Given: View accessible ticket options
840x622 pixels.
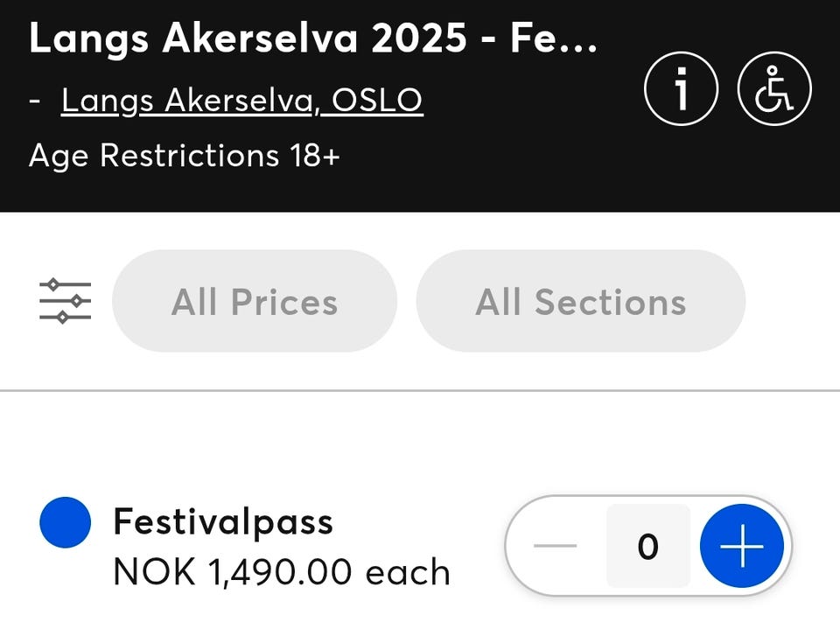Looking at the screenshot, I should click(x=774, y=89).
